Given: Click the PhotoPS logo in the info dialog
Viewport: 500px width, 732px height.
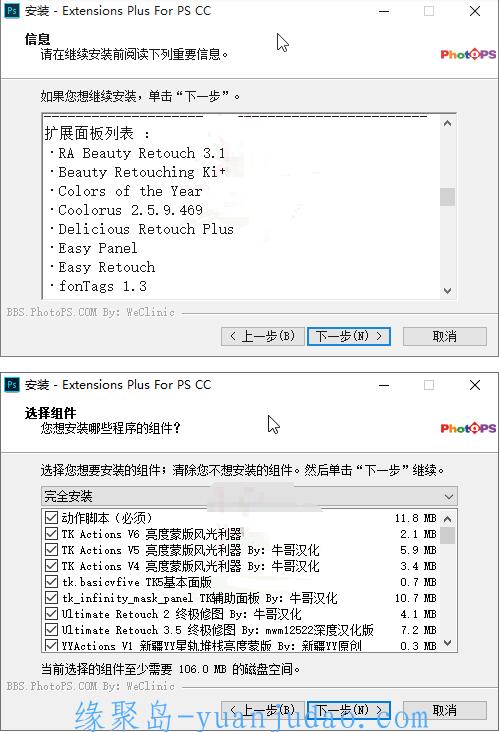Looking at the screenshot, I should (x=468, y=54).
